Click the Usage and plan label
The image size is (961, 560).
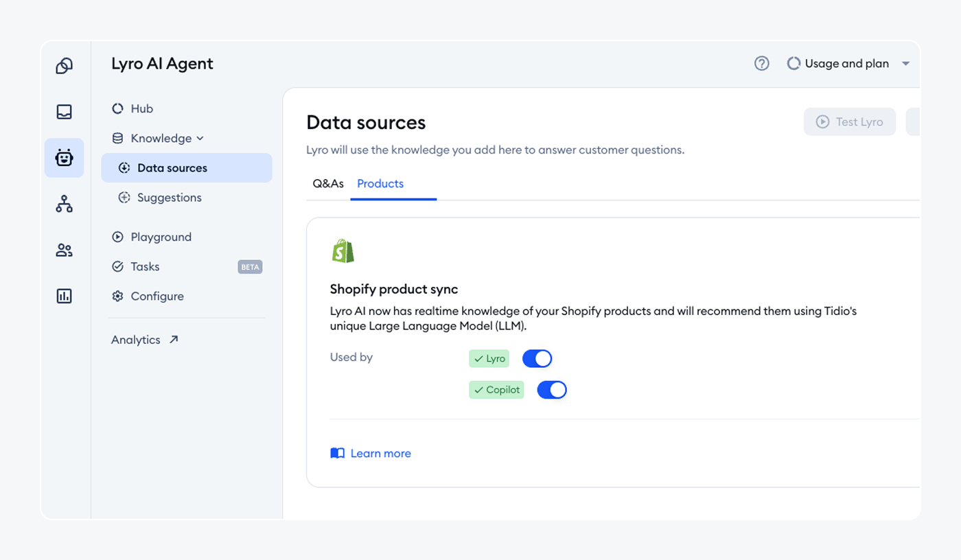pyautogui.click(x=847, y=63)
